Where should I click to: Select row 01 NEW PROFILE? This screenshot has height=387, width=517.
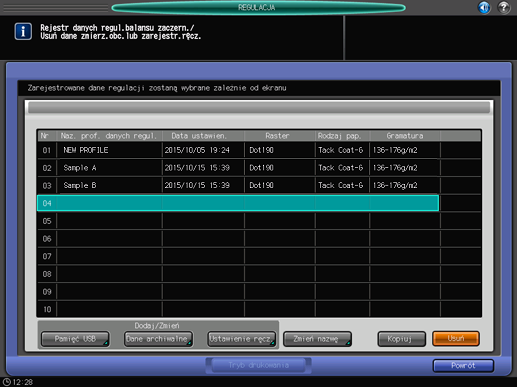click(238, 150)
